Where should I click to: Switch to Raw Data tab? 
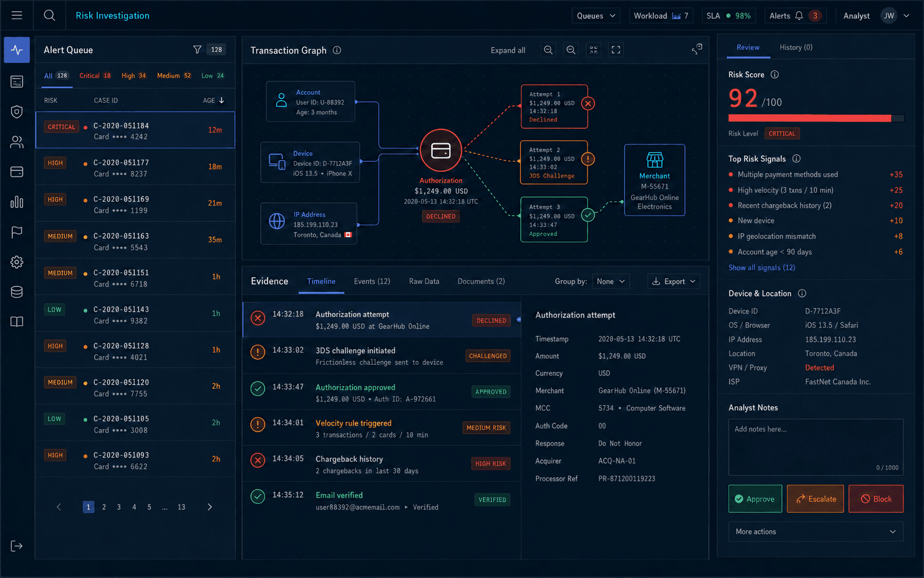coord(424,281)
